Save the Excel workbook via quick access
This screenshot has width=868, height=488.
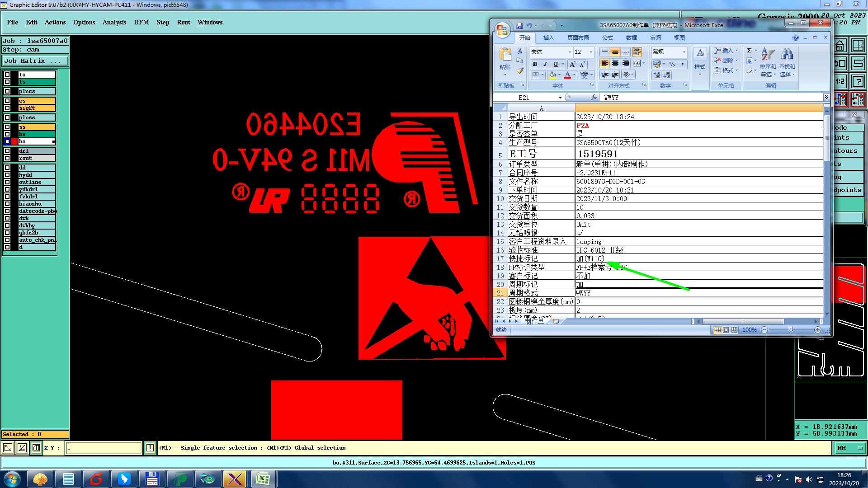point(519,26)
